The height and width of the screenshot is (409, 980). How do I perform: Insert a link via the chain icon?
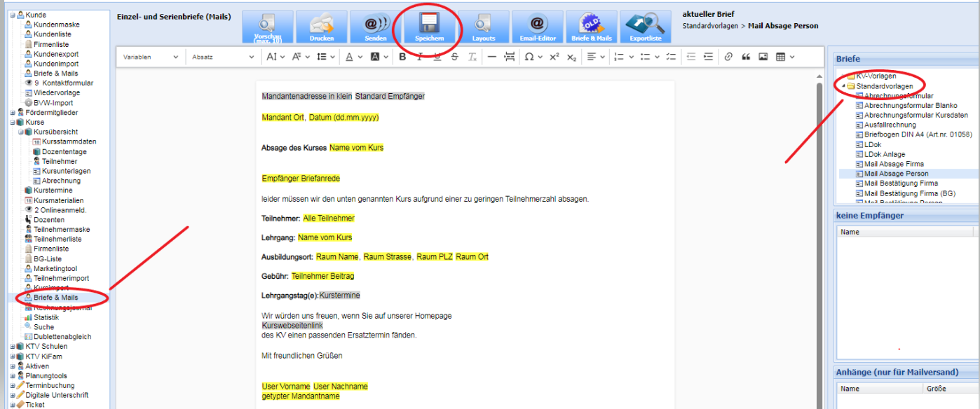(x=728, y=57)
